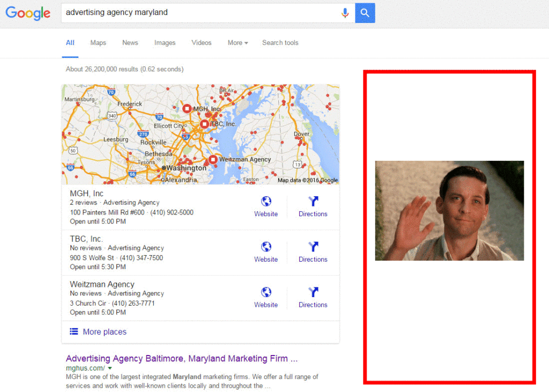The image size is (549, 392).
Task: Click into the search query field
Action: 198,13
